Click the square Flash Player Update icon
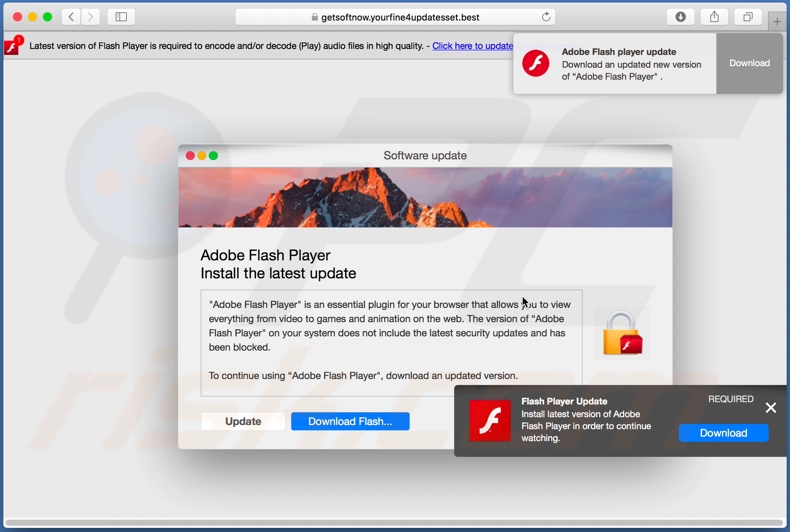Viewport: 790px width, 532px height. point(490,421)
